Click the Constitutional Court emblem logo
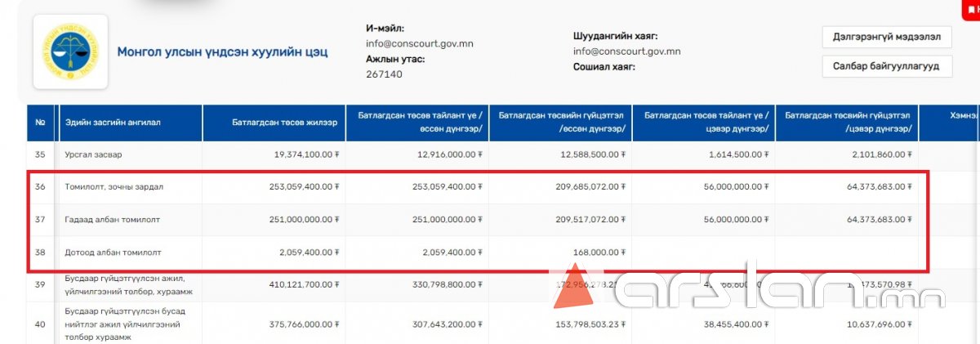Image resolution: width=980 pixels, height=344 pixels. (x=69, y=51)
